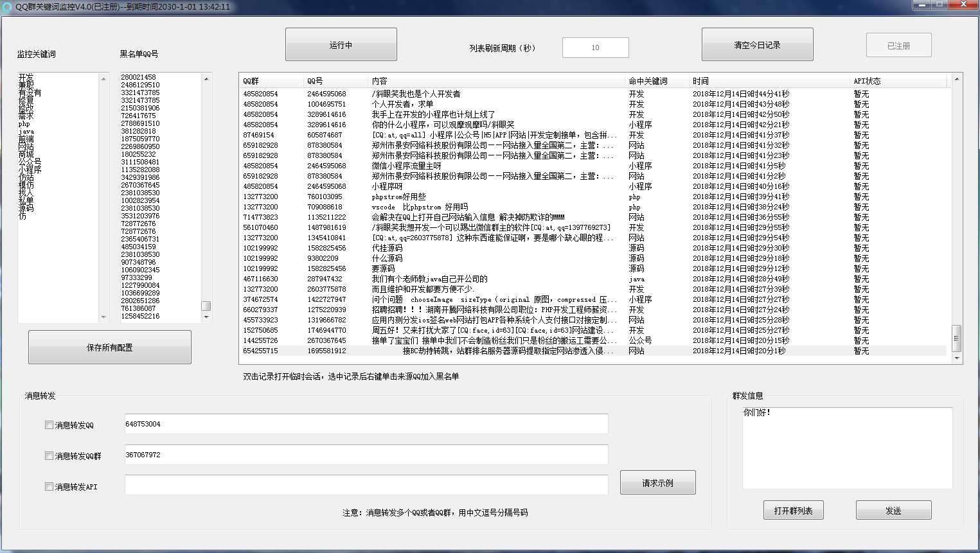
Task: Sort by the QQ号 column header
Action: coord(335,81)
